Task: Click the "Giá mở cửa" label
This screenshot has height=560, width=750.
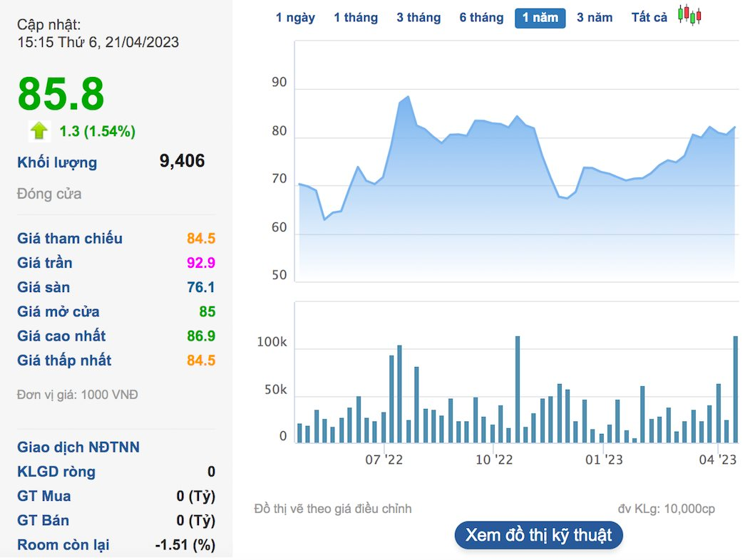Action: pos(58,311)
